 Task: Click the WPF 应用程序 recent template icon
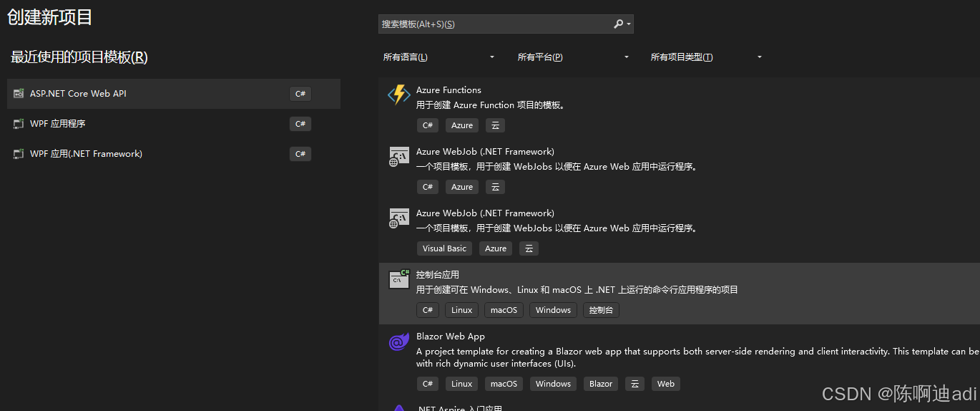19,124
